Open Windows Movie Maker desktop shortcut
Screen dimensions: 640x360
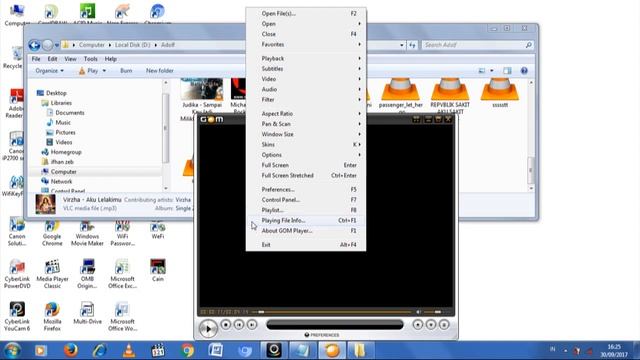(x=87, y=232)
